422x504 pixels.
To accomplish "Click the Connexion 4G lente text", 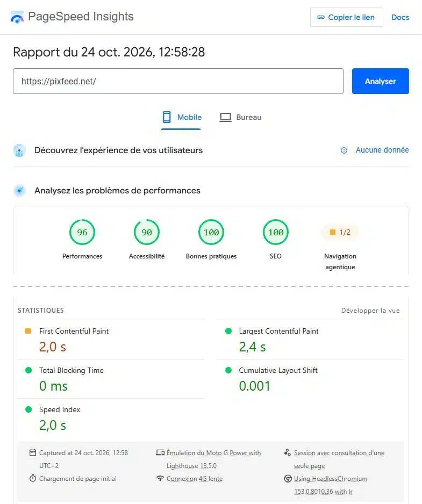I will tap(195, 479).
